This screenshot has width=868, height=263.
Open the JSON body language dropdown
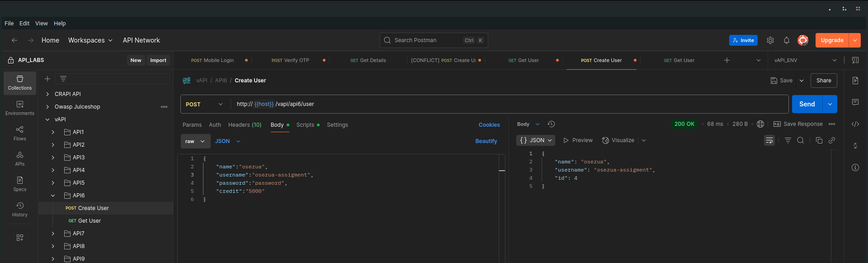pos(228,141)
